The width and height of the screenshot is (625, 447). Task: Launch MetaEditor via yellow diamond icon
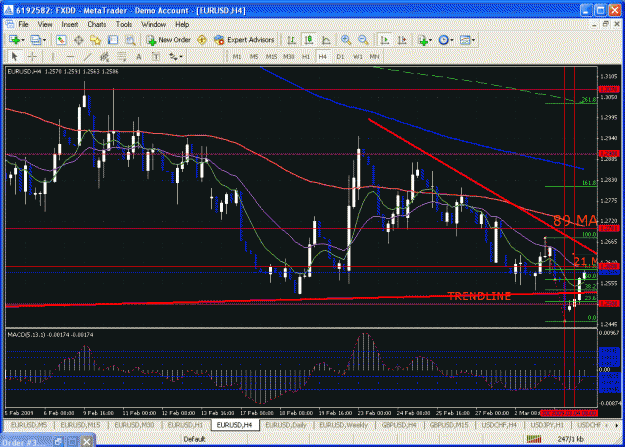click(202, 40)
